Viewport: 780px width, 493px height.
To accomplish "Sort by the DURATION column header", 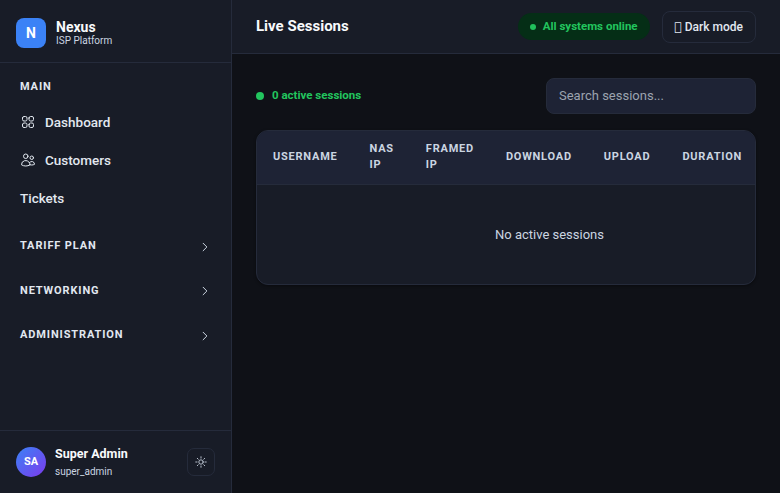I will click(711, 156).
